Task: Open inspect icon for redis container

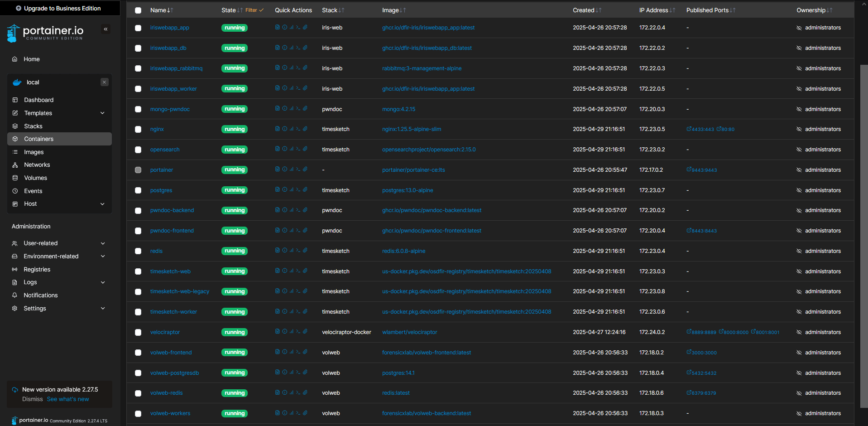Action: 284,251
